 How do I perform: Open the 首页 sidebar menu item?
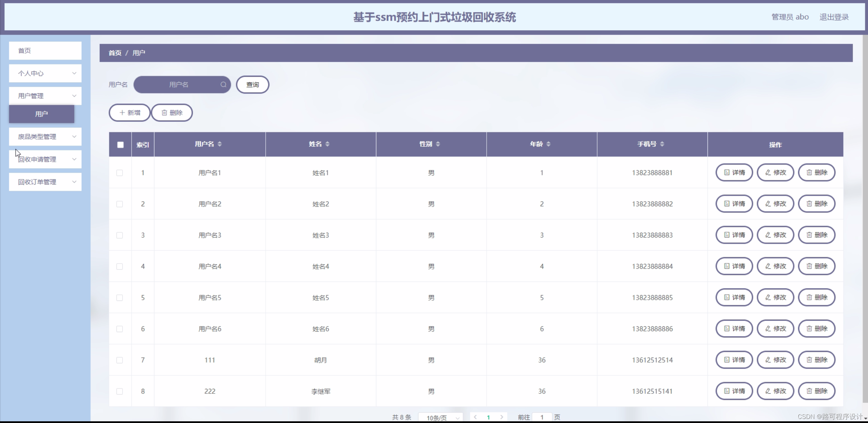click(x=45, y=51)
